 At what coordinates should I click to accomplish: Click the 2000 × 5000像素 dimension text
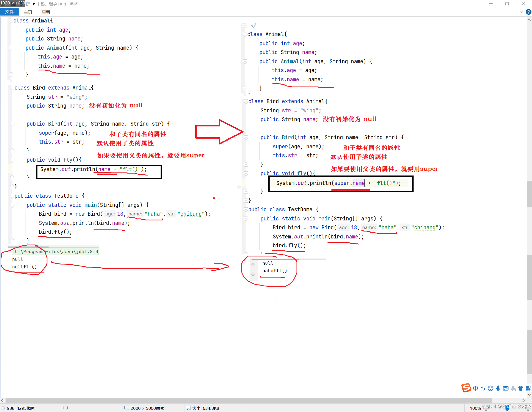point(147,408)
